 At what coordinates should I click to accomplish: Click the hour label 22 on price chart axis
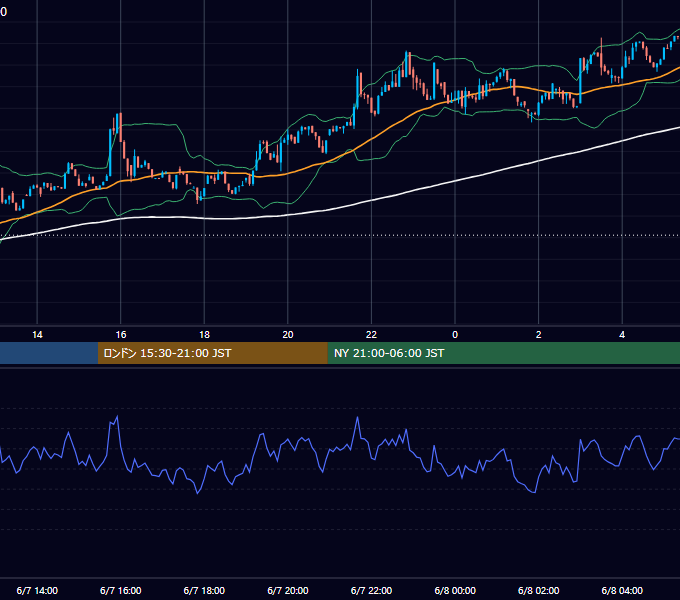(371, 335)
